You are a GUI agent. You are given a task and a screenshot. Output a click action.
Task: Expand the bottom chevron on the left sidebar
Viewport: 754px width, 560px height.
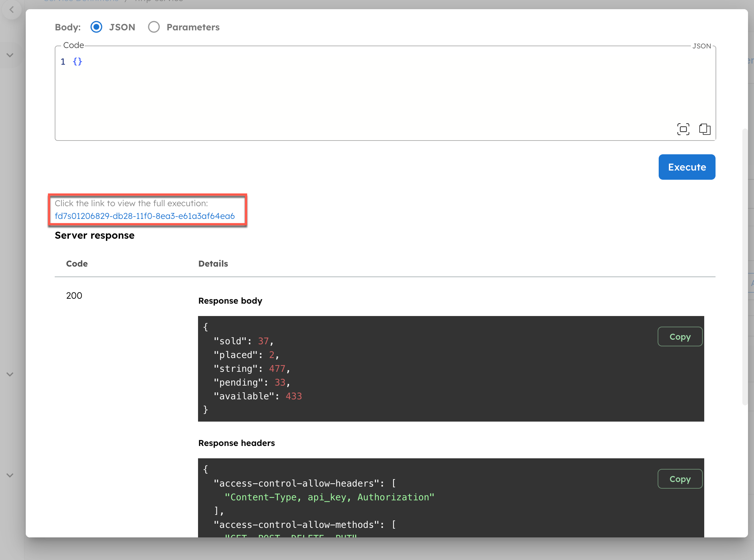point(10,475)
